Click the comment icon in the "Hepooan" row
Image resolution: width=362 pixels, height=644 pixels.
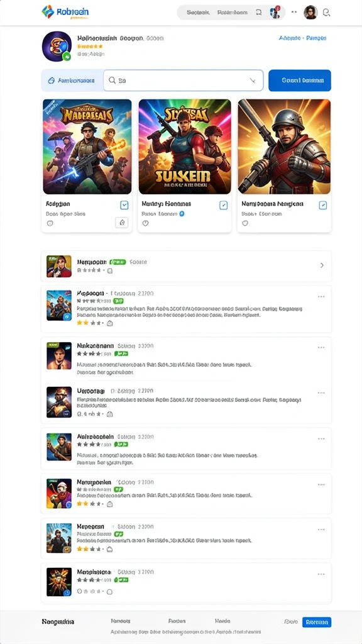[109, 549]
